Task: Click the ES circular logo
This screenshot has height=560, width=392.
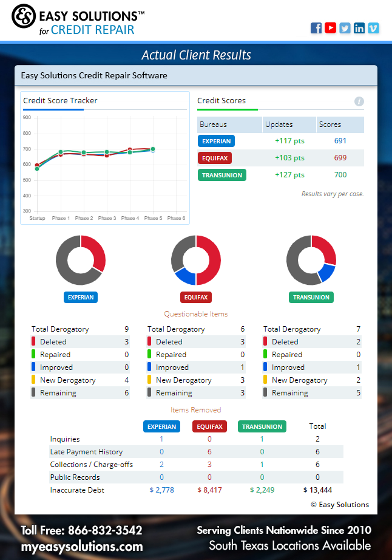Action: [x=24, y=16]
